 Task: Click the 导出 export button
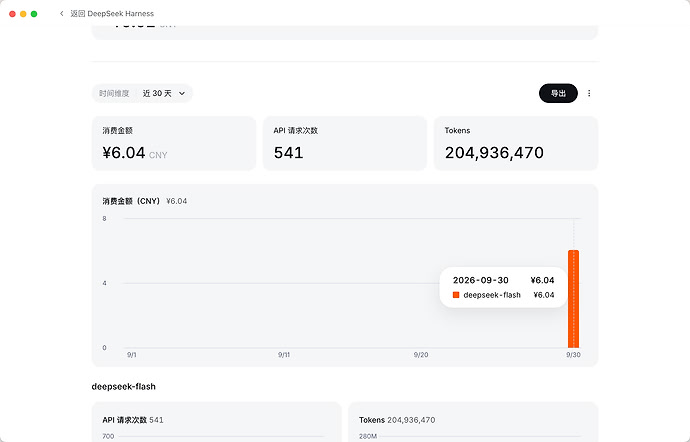pos(558,93)
